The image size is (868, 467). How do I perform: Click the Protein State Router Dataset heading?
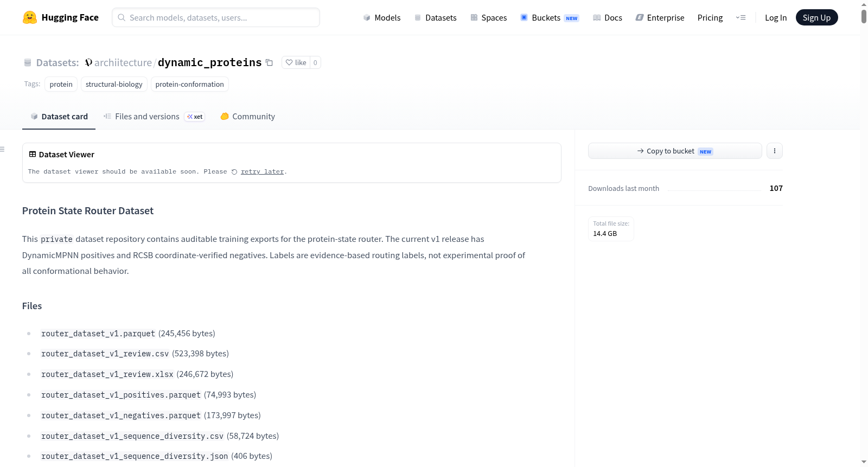88,211
